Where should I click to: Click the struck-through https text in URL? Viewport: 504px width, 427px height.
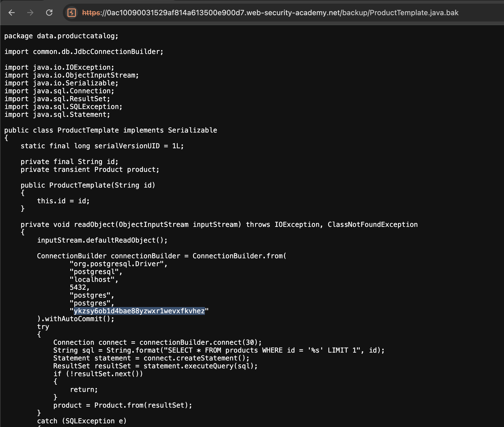click(x=91, y=13)
